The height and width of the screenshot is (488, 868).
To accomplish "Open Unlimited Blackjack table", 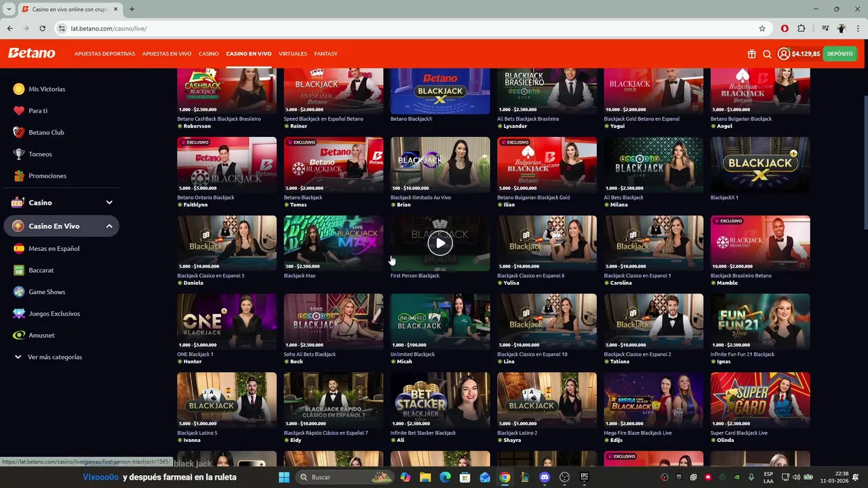I will tap(440, 321).
